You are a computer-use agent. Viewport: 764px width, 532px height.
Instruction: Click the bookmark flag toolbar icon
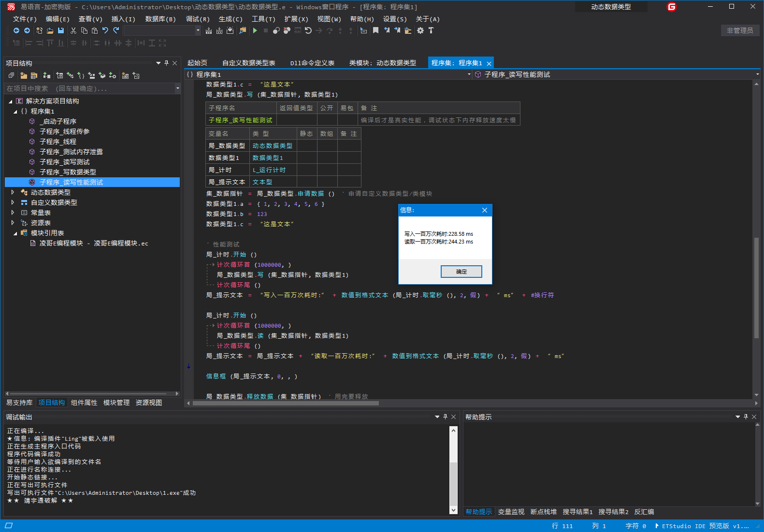pyautogui.click(x=375, y=30)
